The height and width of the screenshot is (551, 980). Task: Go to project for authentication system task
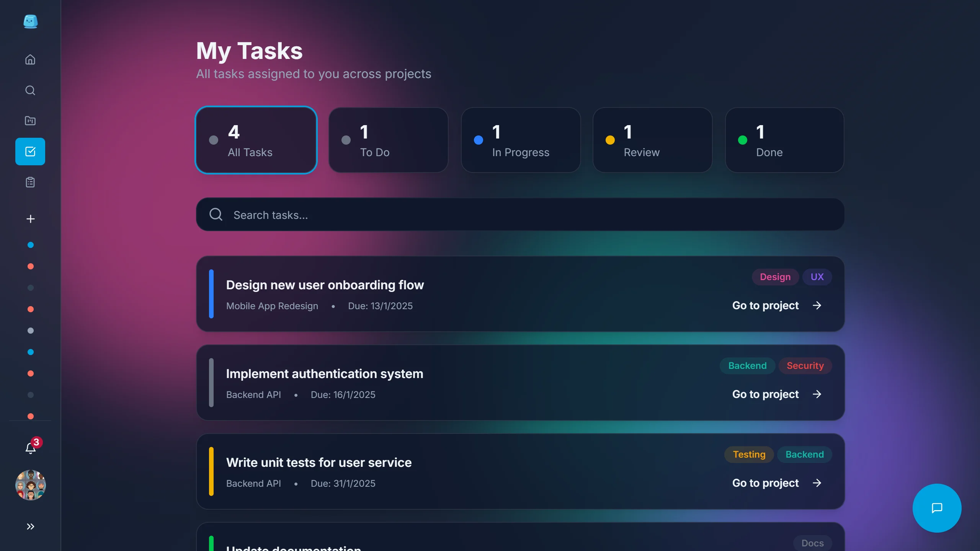(776, 394)
